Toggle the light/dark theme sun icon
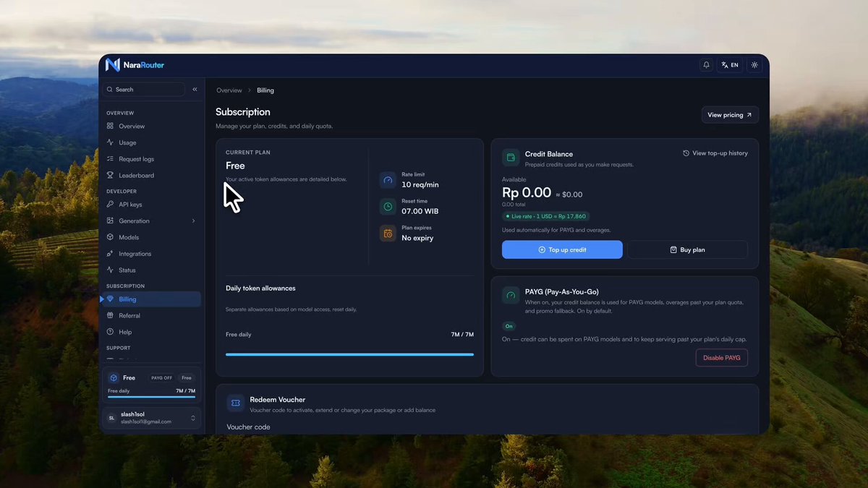868x488 pixels. (x=754, y=65)
